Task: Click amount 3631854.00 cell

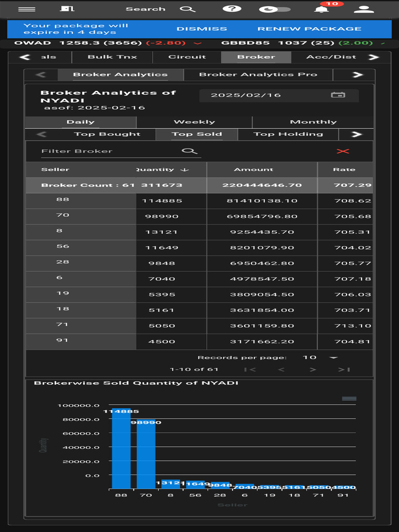Action: click(x=262, y=310)
